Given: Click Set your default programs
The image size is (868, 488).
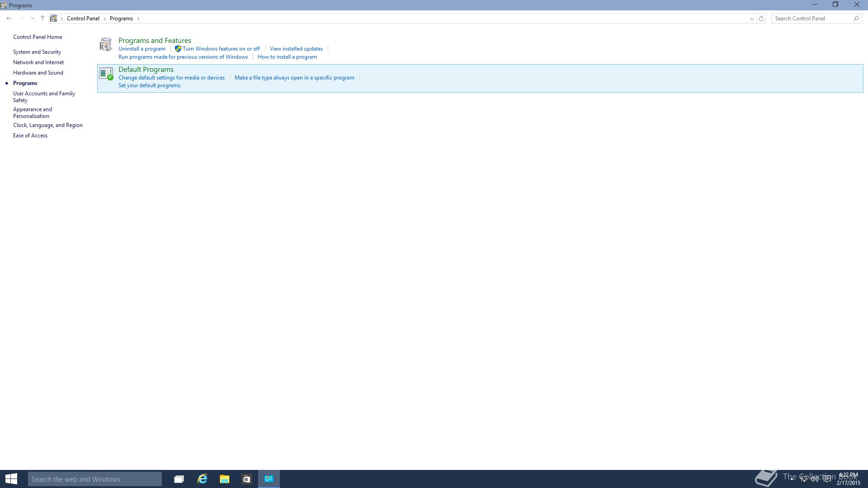Looking at the screenshot, I should (x=149, y=85).
